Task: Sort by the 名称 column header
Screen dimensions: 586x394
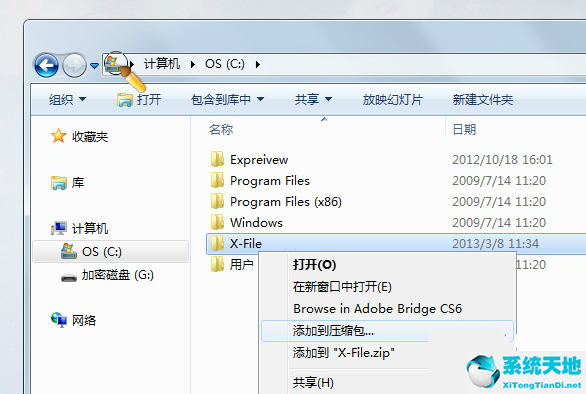Action: point(221,130)
